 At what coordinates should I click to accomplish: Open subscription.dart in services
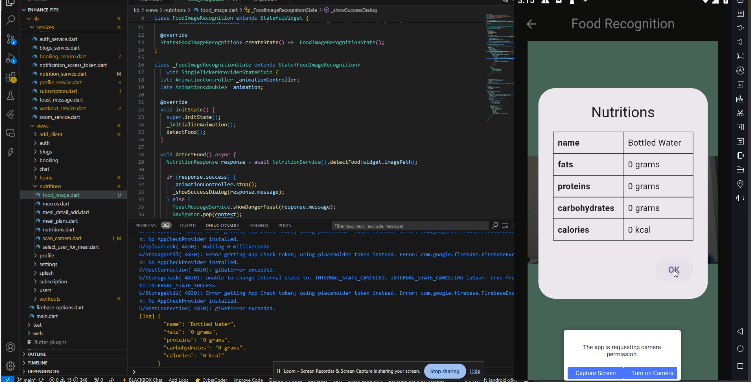[58, 91]
